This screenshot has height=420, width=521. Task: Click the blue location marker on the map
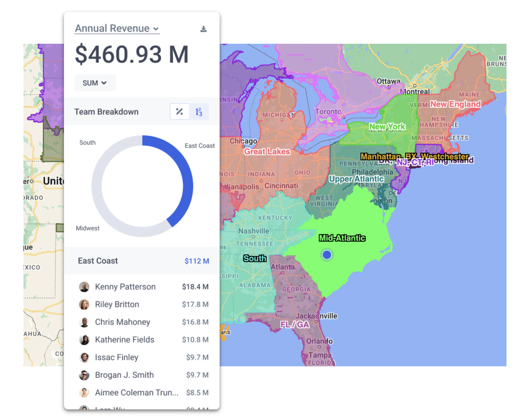[327, 255]
